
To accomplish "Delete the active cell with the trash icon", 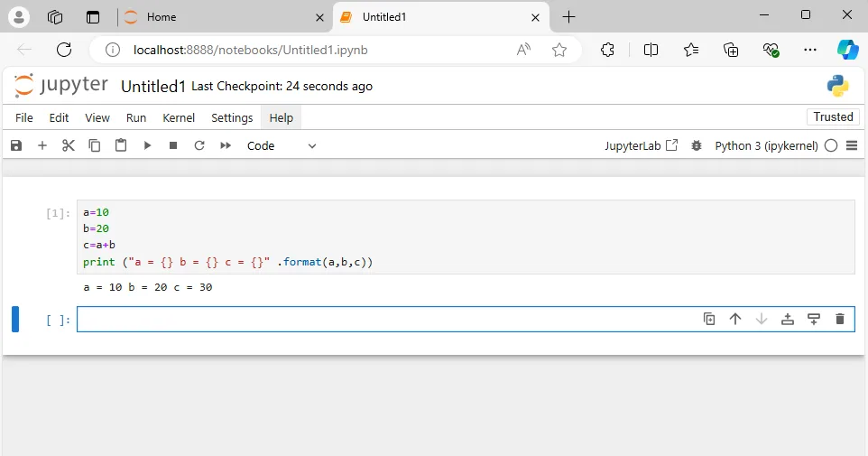I will pyautogui.click(x=840, y=319).
